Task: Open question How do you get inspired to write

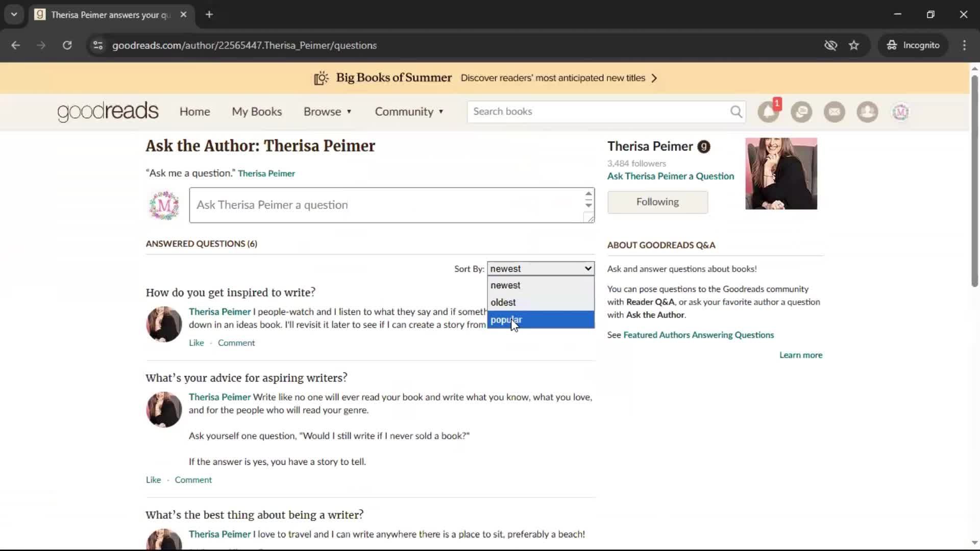Action: tap(230, 292)
